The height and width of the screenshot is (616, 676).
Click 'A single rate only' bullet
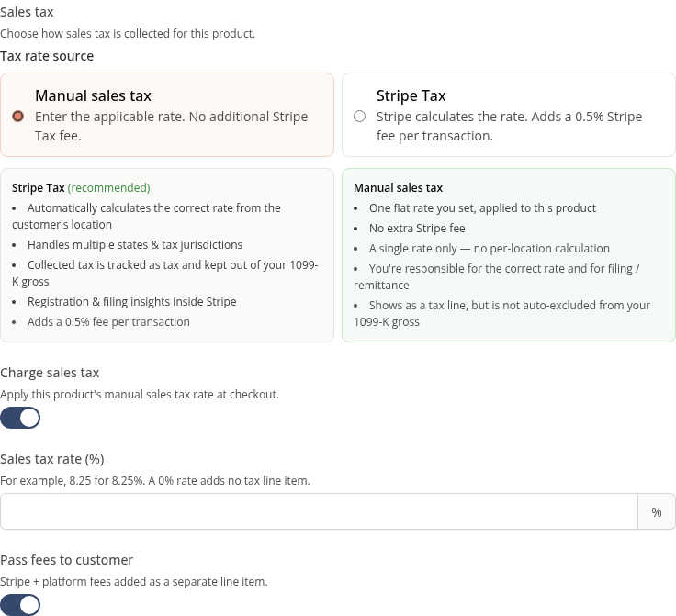click(490, 249)
